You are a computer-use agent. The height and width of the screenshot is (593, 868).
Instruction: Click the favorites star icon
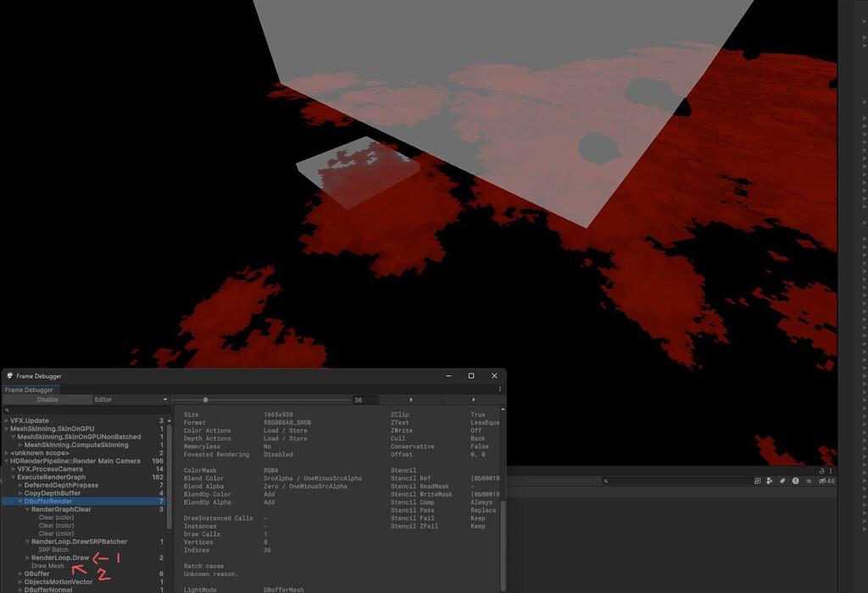click(808, 480)
